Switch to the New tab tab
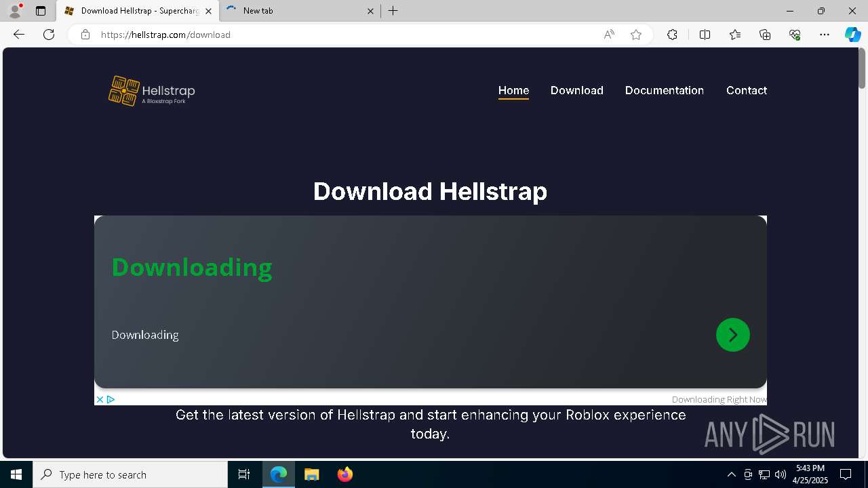The height and width of the screenshot is (488, 868). coord(300,11)
